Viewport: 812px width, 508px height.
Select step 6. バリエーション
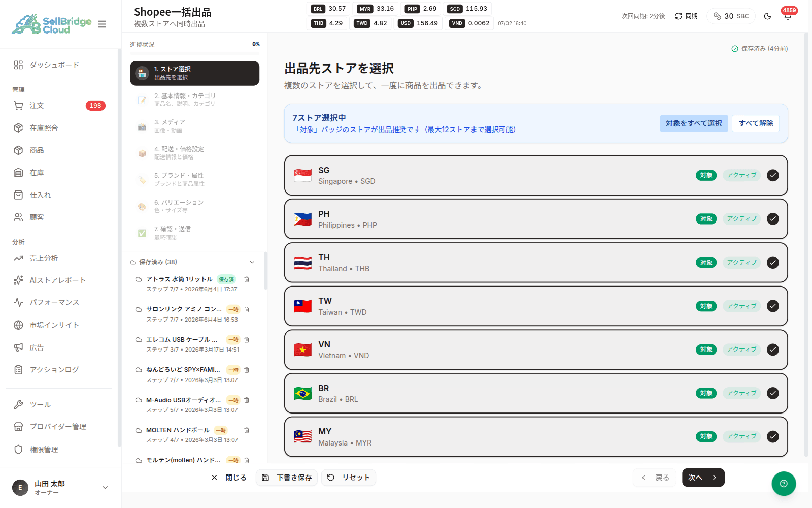pyautogui.click(x=195, y=206)
